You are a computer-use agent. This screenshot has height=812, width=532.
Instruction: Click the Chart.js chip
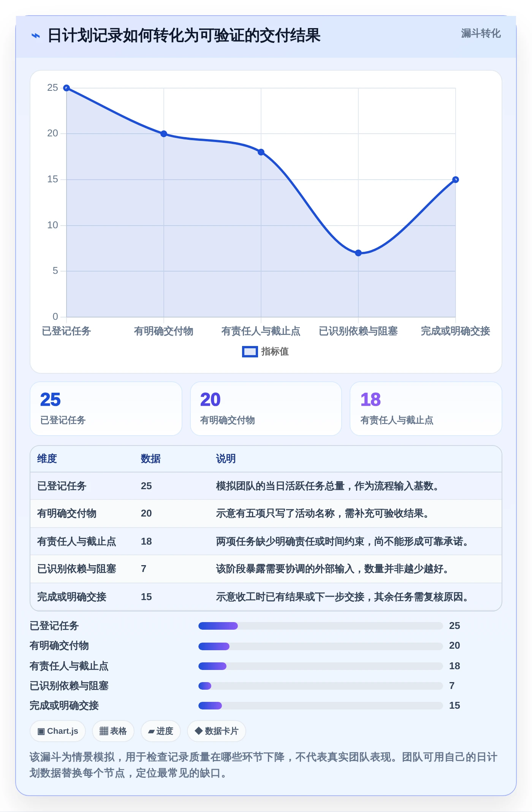point(58,731)
